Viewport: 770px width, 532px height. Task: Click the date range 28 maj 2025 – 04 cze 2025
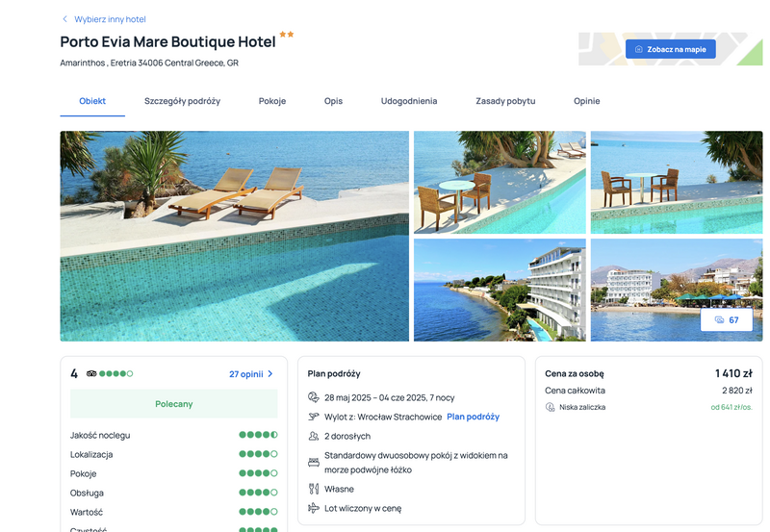pyautogui.click(x=390, y=397)
